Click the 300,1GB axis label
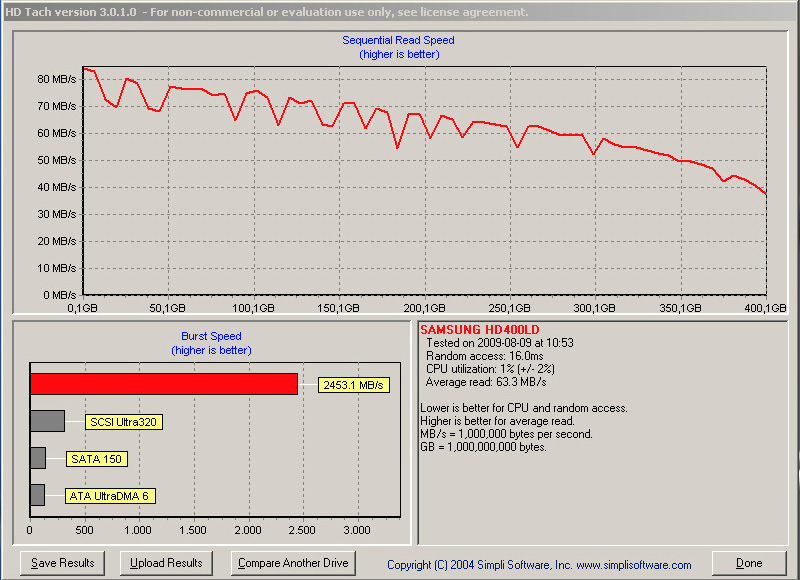Viewport: 800px width, 580px height. [x=594, y=308]
